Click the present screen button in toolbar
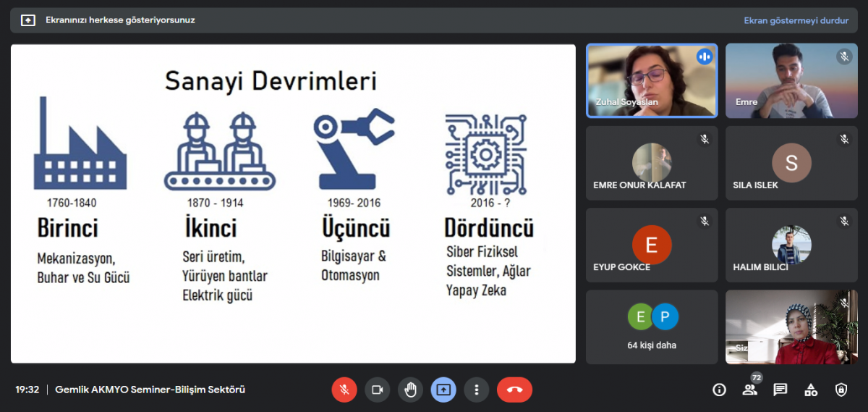Screen dimensions: 868x412 (443, 390)
